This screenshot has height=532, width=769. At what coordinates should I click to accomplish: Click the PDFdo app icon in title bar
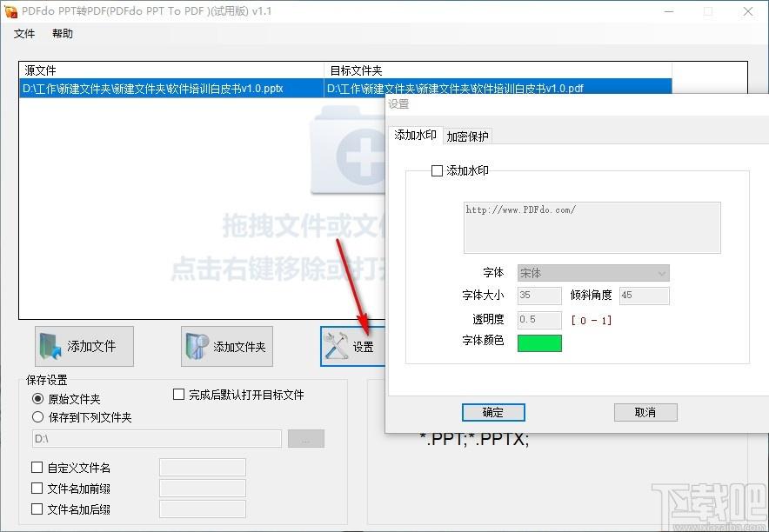click(10, 11)
